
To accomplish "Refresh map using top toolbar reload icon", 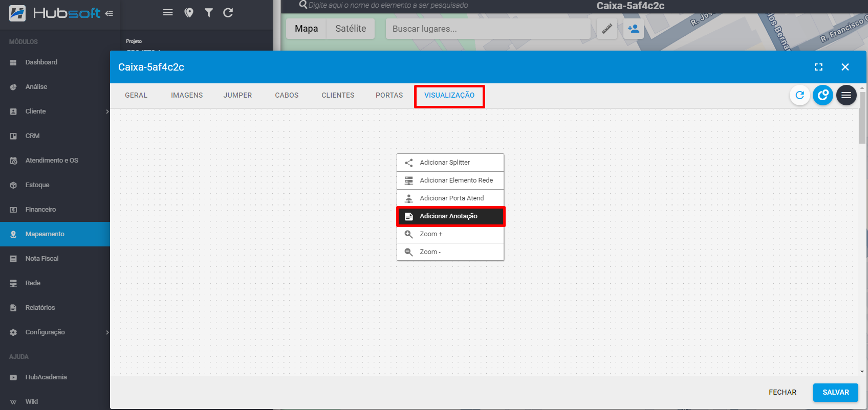I will (228, 13).
